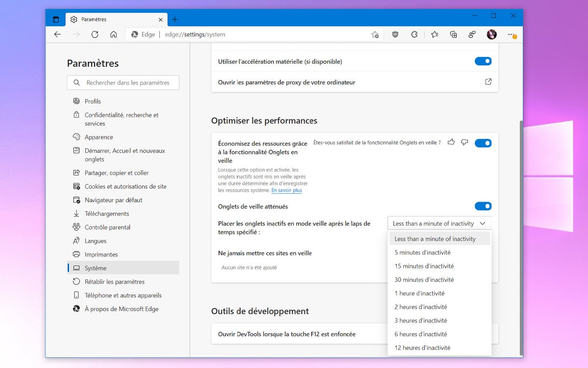
Task: Click the 'En savoir plus' link
Action: click(x=286, y=190)
